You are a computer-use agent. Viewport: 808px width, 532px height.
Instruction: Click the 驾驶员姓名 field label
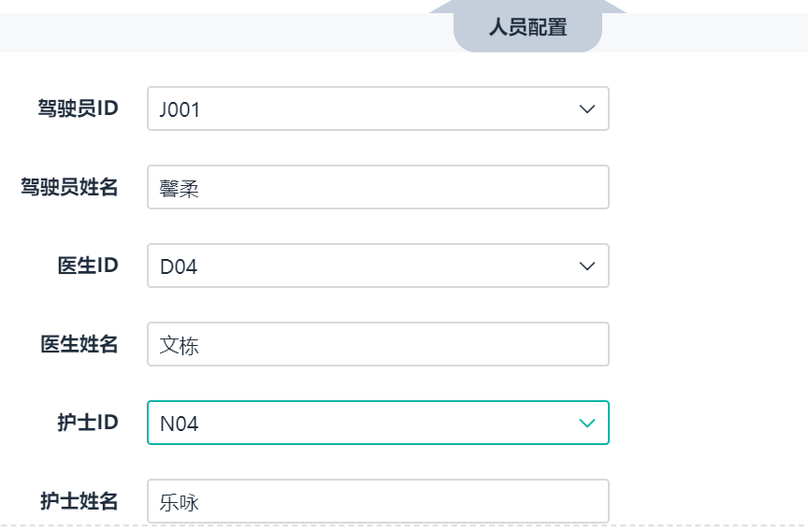[x=69, y=187]
